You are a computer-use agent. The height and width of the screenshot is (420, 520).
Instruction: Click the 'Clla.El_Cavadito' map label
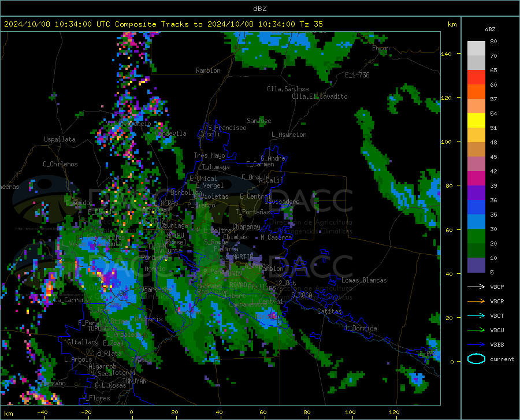click(x=320, y=96)
